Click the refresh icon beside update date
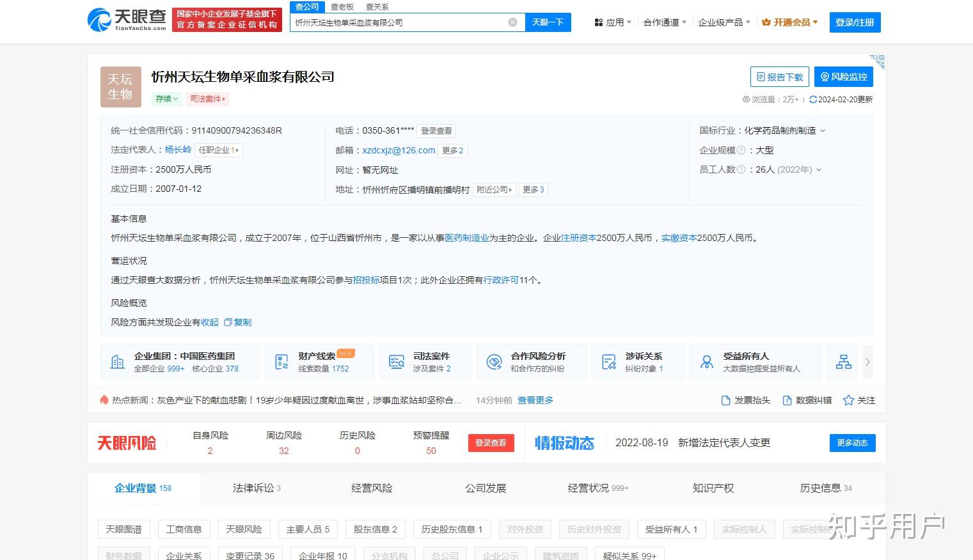The width and height of the screenshot is (973, 560). coord(813,100)
